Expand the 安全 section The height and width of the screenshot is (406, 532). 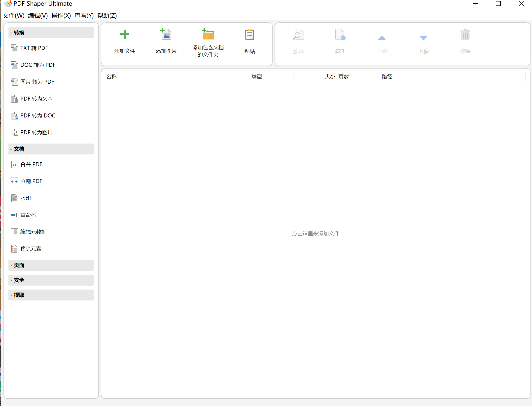tap(51, 280)
